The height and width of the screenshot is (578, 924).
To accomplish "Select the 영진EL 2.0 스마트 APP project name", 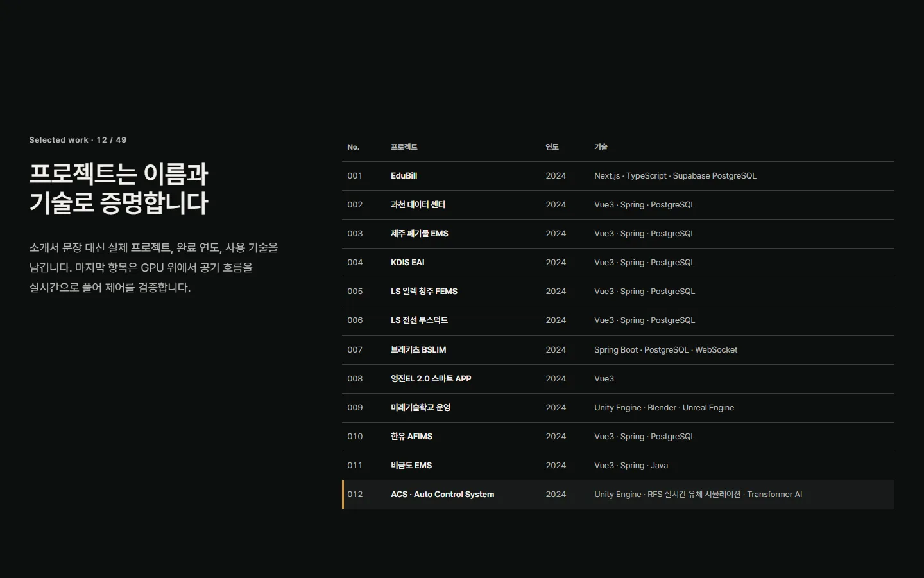I will [431, 379].
